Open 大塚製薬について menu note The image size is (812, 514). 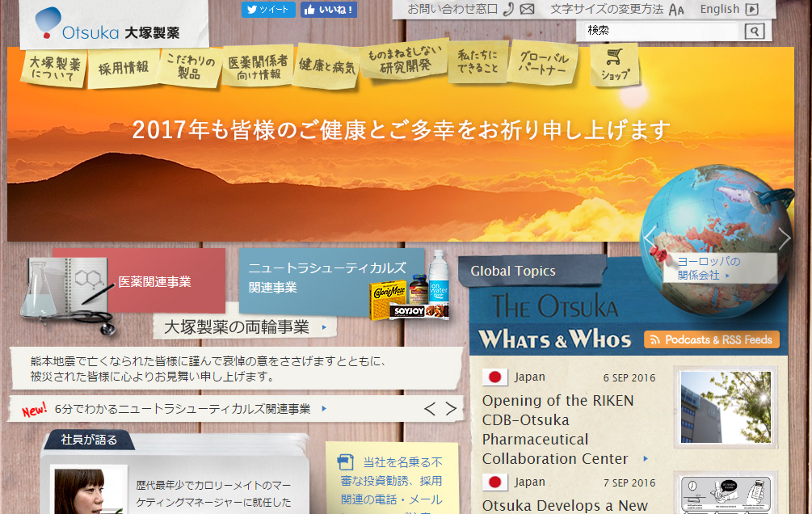pyautogui.click(x=54, y=69)
